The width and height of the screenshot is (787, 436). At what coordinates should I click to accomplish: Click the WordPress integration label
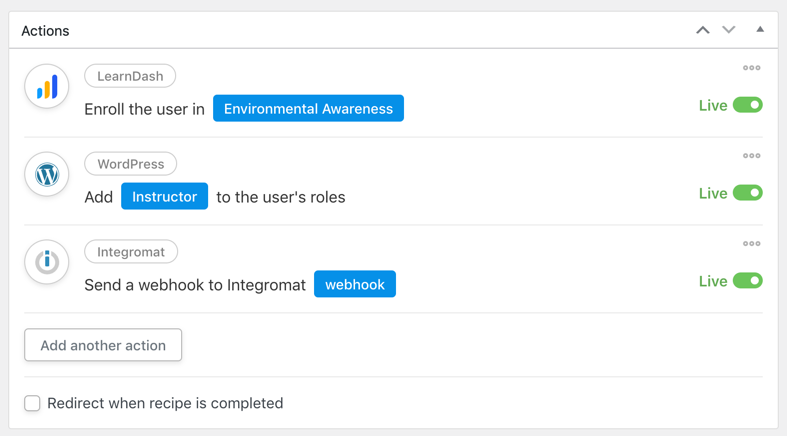(x=130, y=164)
